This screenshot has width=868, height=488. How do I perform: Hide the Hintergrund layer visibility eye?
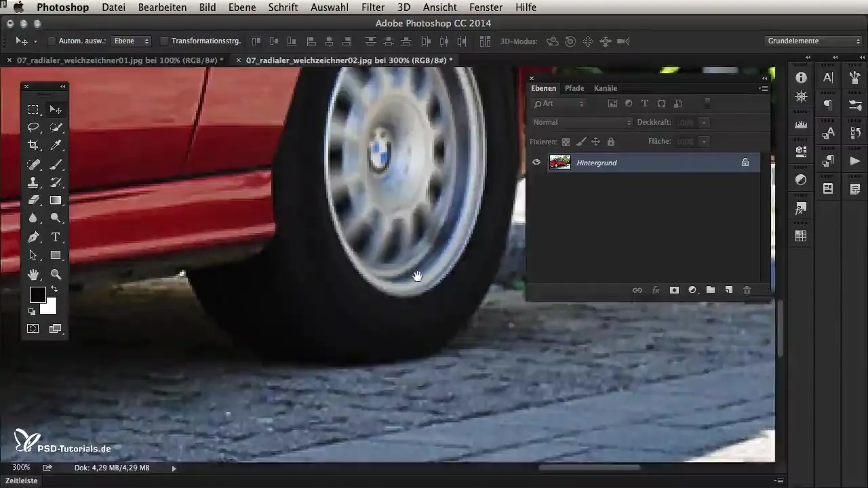click(536, 163)
